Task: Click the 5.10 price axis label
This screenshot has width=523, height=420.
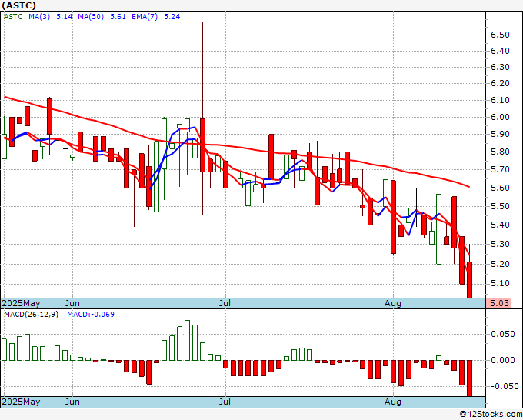Action: click(x=500, y=284)
